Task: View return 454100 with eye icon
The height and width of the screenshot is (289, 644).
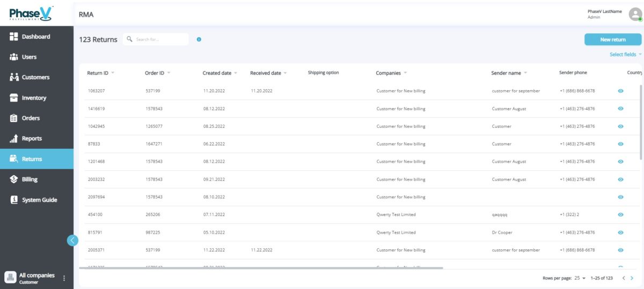Action: [x=620, y=215]
